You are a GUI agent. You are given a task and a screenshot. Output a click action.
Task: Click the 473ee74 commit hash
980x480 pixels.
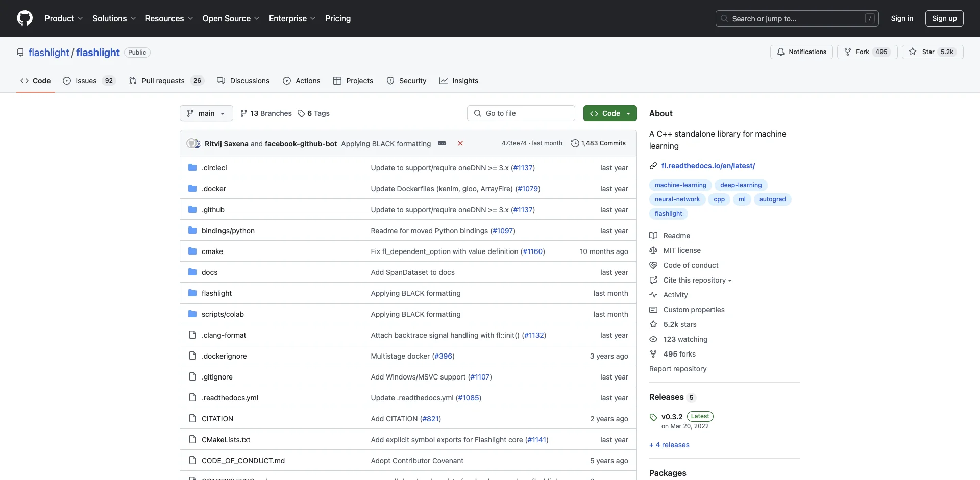tap(514, 144)
